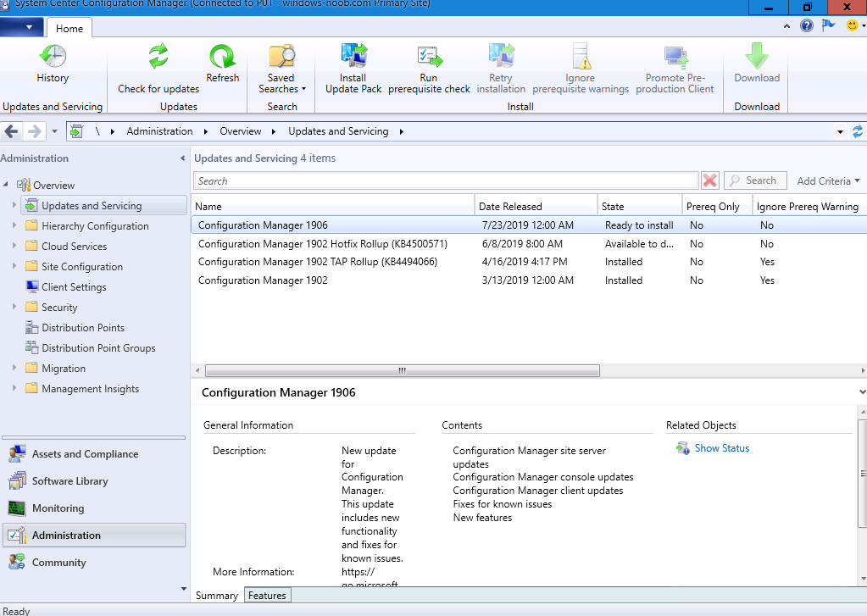
Task: Select Overview in the navigation tree
Action: coord(53,186)
